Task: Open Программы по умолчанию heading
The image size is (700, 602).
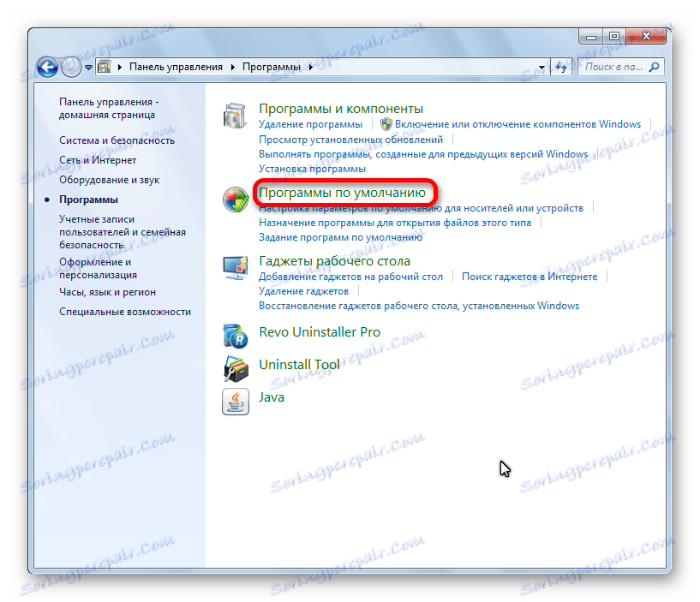Action: [x=343, y=193]
